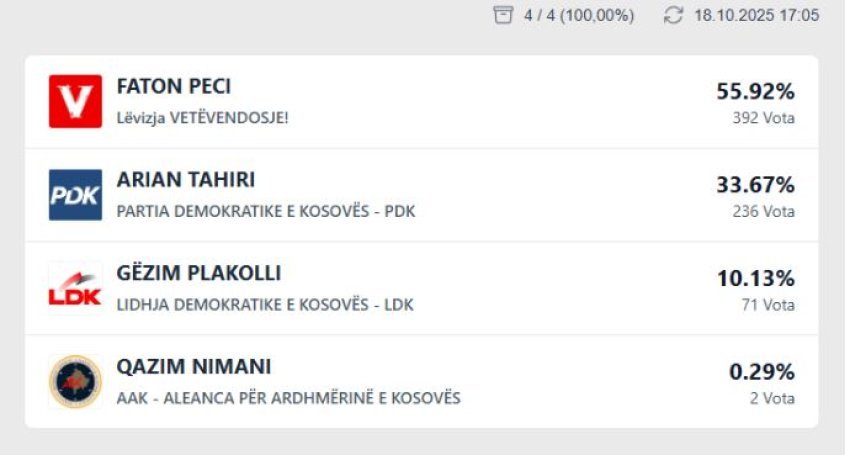
Task: Click the PDK party logo
Action: click(75, 194)
